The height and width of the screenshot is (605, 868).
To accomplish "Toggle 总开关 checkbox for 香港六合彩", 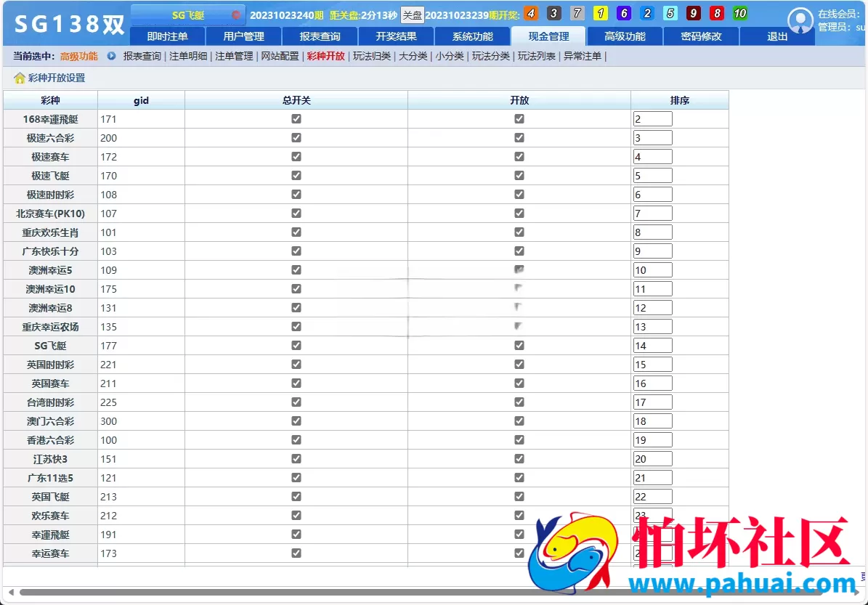I will point(296,439).
